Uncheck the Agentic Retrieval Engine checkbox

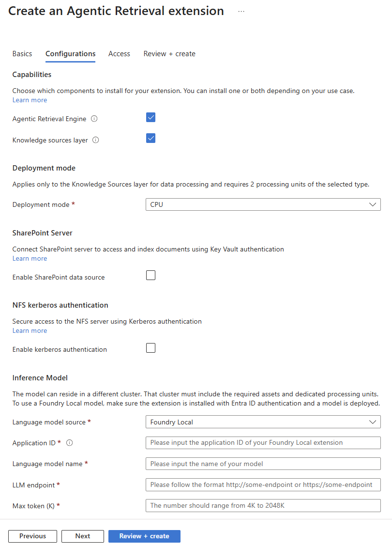151,118
